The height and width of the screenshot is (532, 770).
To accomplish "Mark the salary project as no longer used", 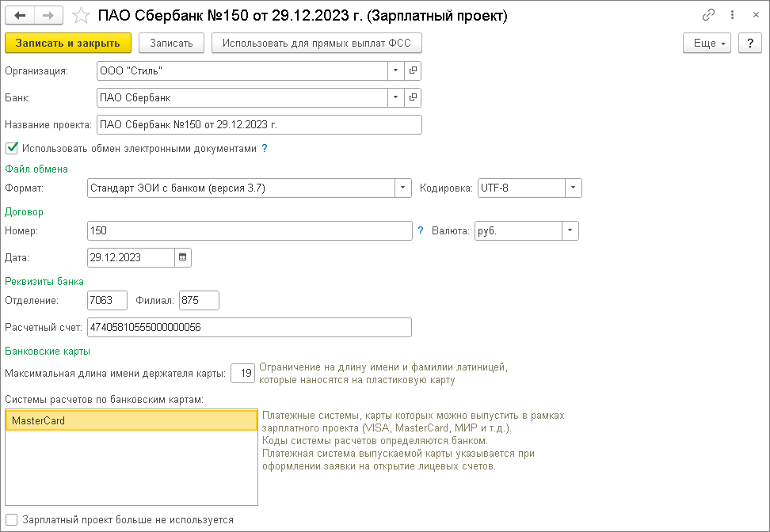I will coord(12,520).
